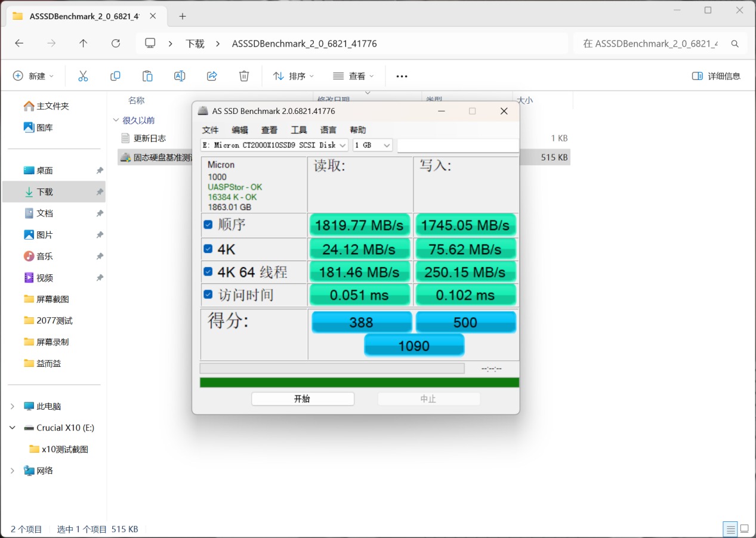This screenshot has height=538, width=756.
Task: Go up one folder level
Action: coord(84,44)
